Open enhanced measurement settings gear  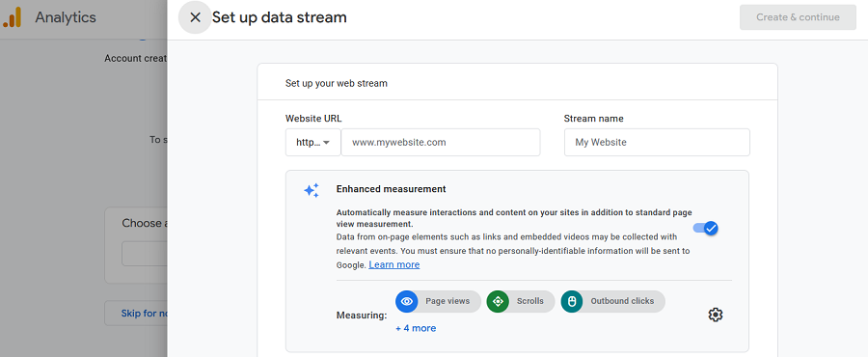point(716,315)
